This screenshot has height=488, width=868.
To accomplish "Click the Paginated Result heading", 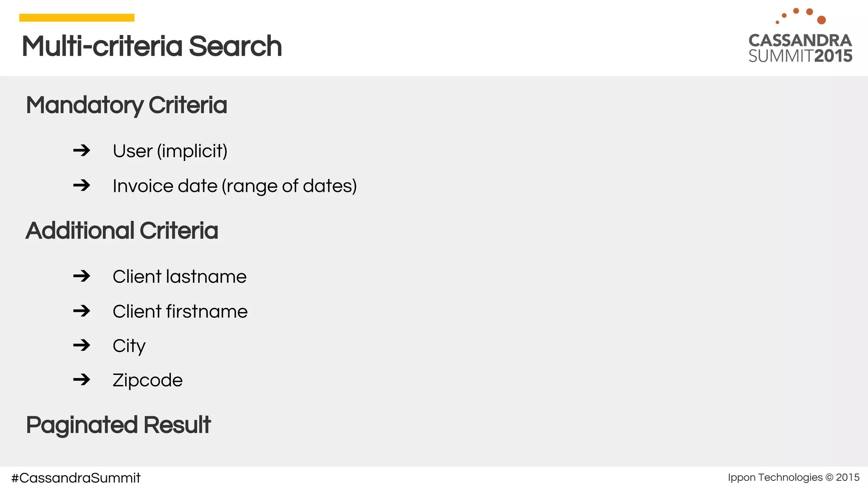I will [x=118, y=425].
